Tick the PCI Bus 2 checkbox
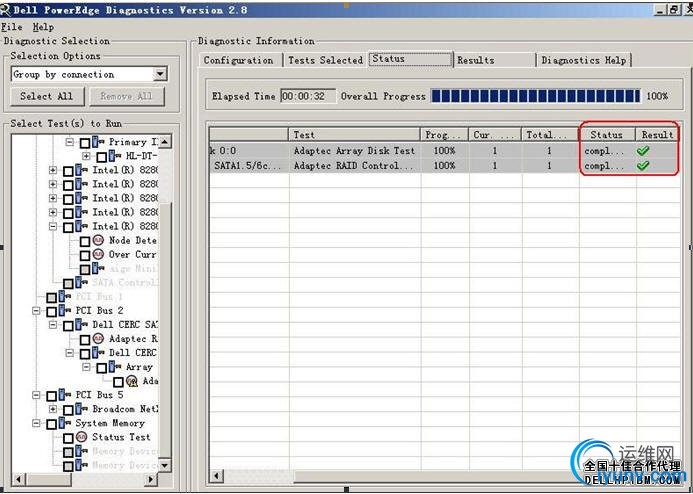 click(x=51, y=312)
